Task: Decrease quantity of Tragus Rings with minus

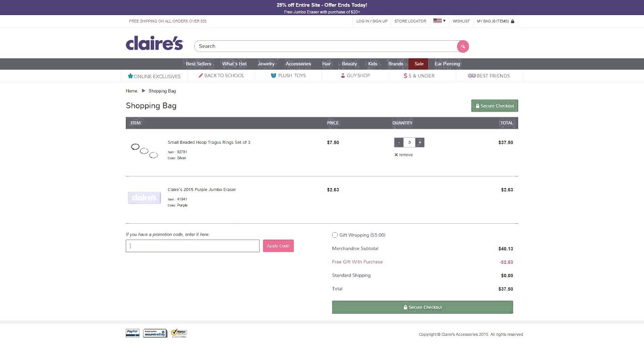Action: [x=398, y=142]
